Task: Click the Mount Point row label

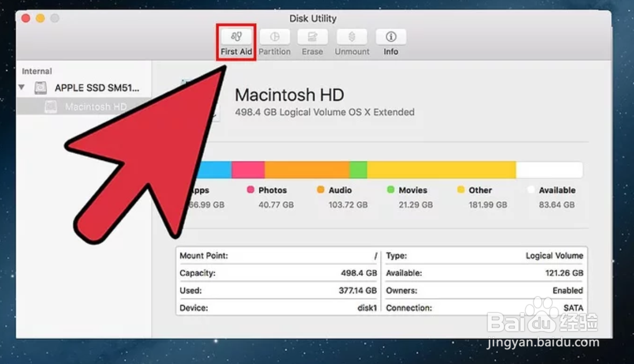Action: [204, 256]
